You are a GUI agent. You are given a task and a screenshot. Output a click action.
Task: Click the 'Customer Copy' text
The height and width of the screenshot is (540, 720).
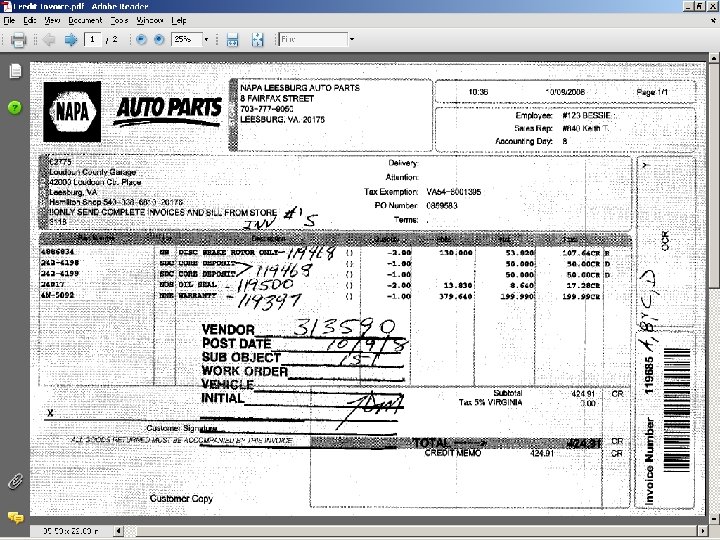(181, 498)
